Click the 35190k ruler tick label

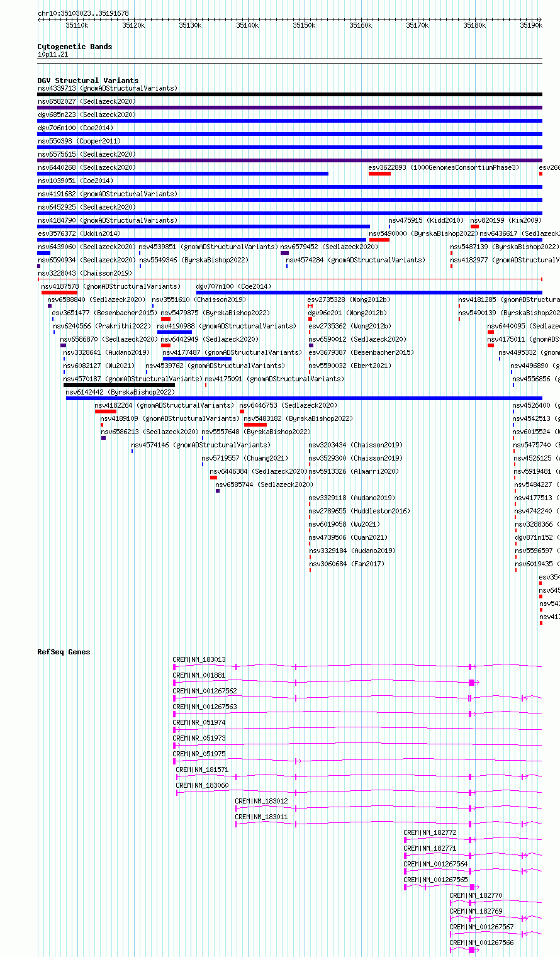point(531,26)
